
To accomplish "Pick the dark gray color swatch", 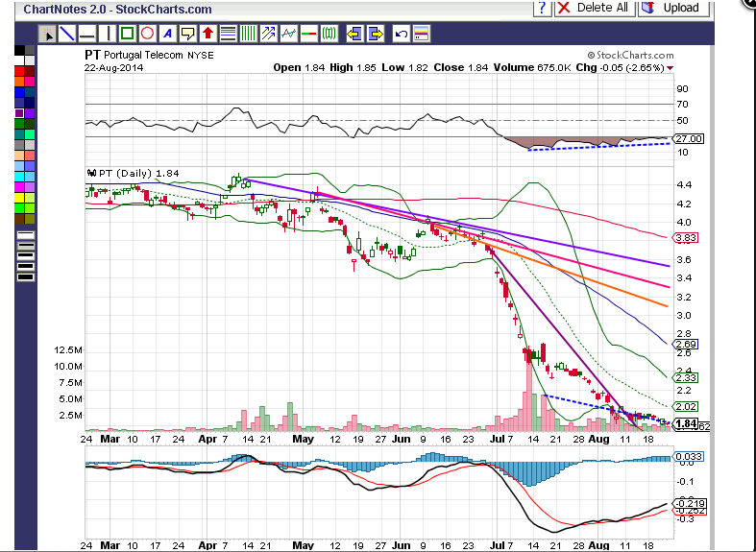I will tap(30, 50).
